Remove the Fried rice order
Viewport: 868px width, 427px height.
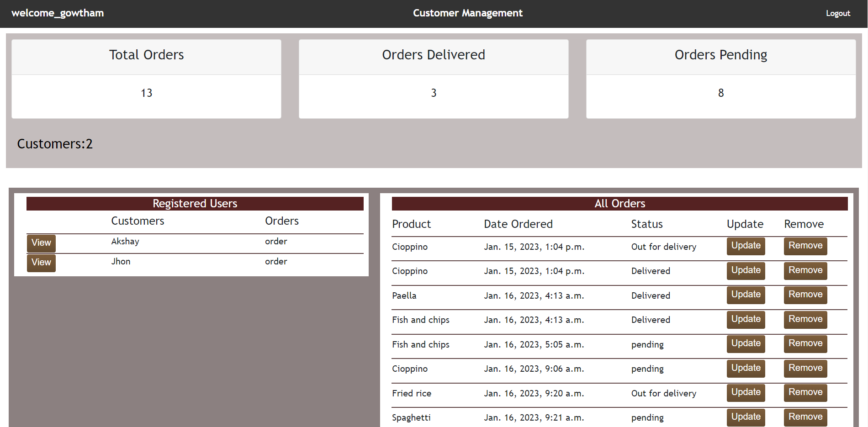coord(805,392)
